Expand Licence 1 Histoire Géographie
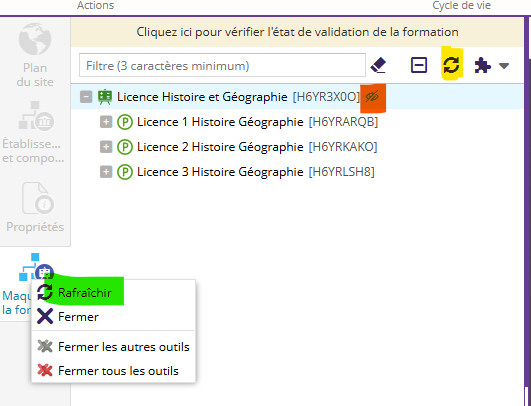 tap(106, 122)
